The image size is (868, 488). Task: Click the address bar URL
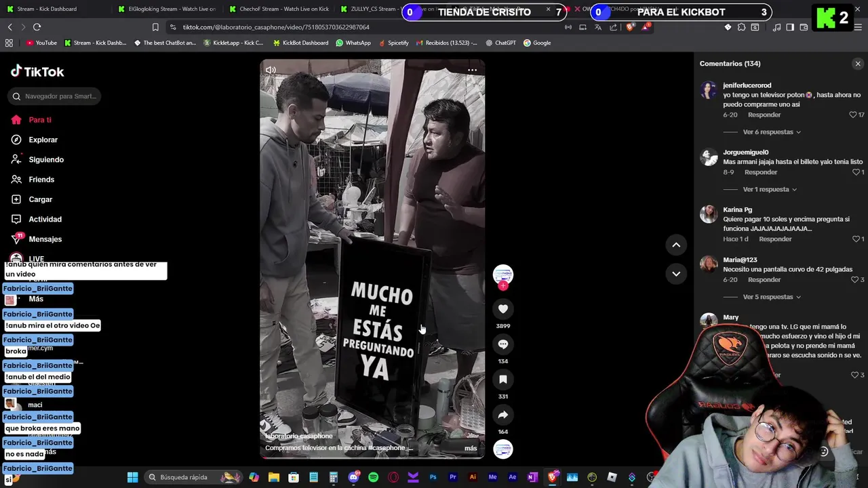(x=276, y=27)
